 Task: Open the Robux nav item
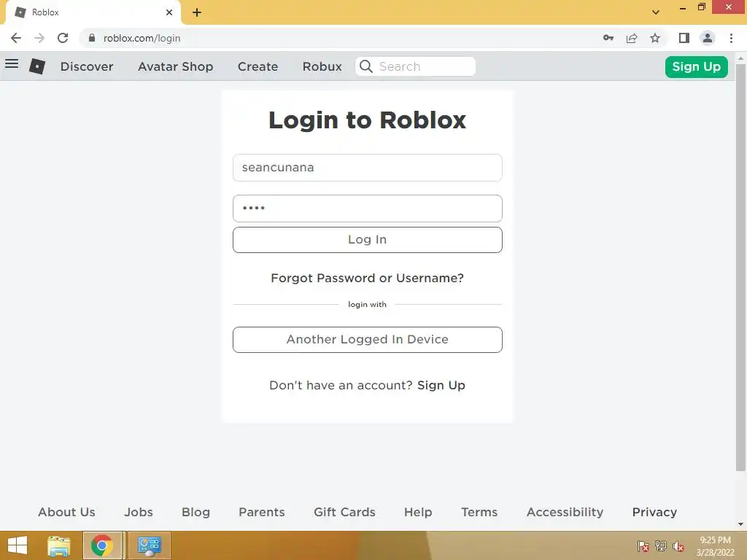coord(322,66)
